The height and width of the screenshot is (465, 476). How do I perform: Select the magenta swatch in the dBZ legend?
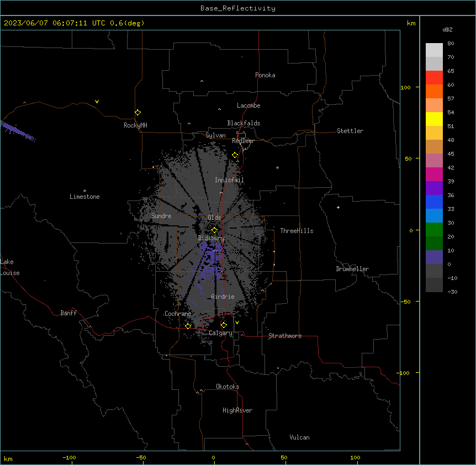434,174
